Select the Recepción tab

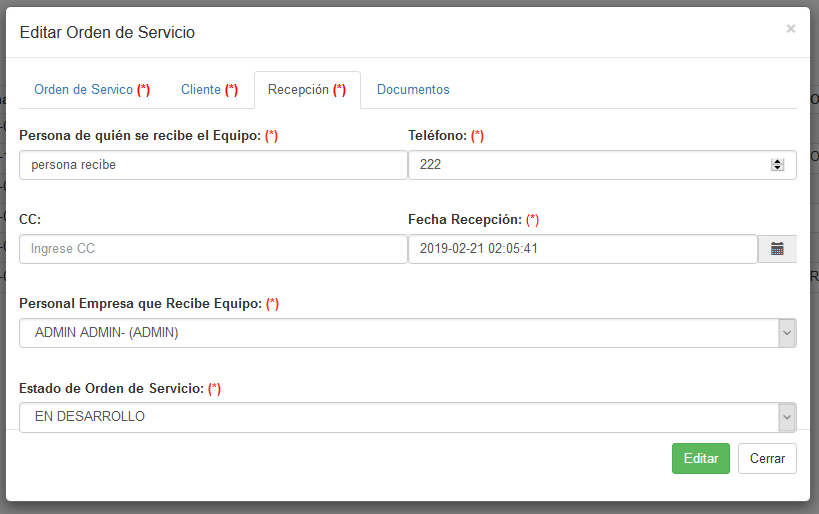click(306, 90)
